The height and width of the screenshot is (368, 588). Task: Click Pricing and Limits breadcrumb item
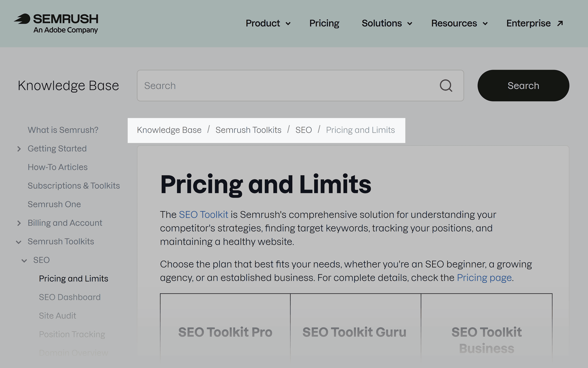click(360, 130)
